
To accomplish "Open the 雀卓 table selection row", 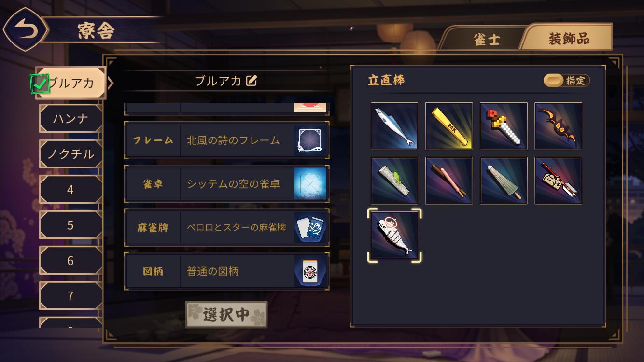I will tap(226, 184).
